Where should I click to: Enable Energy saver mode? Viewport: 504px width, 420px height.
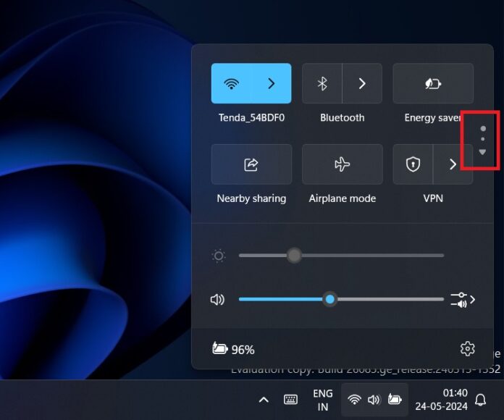[x=432, y=83]
